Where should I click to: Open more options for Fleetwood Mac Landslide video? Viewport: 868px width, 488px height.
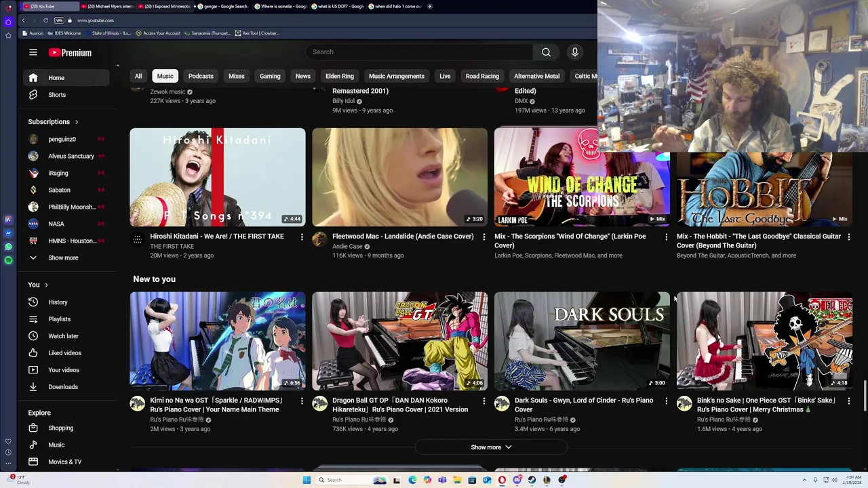click(x=484, y=237)
